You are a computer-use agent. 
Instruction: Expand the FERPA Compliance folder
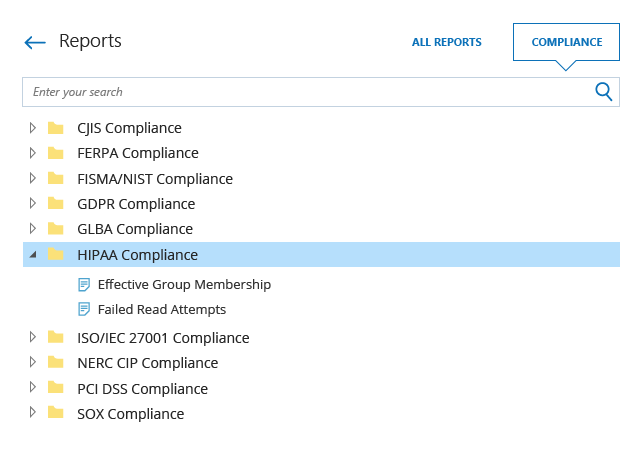[33, 153]
